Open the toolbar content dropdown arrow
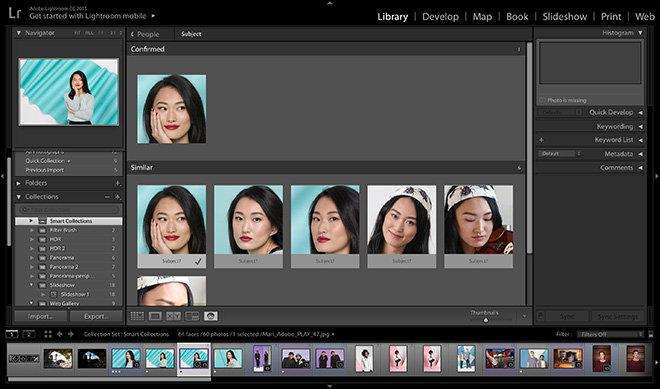Viewport: 660px width, 389px height. 524,316
